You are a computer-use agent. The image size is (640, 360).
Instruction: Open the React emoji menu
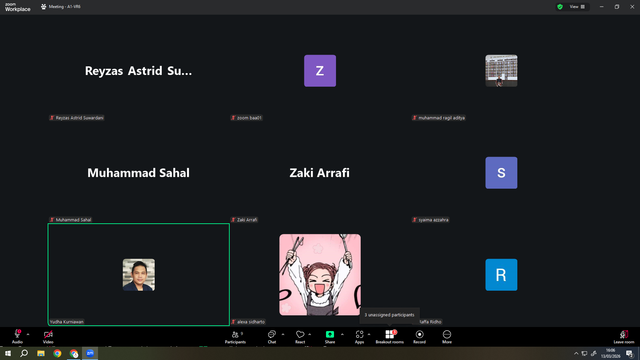tap(300, 337)
